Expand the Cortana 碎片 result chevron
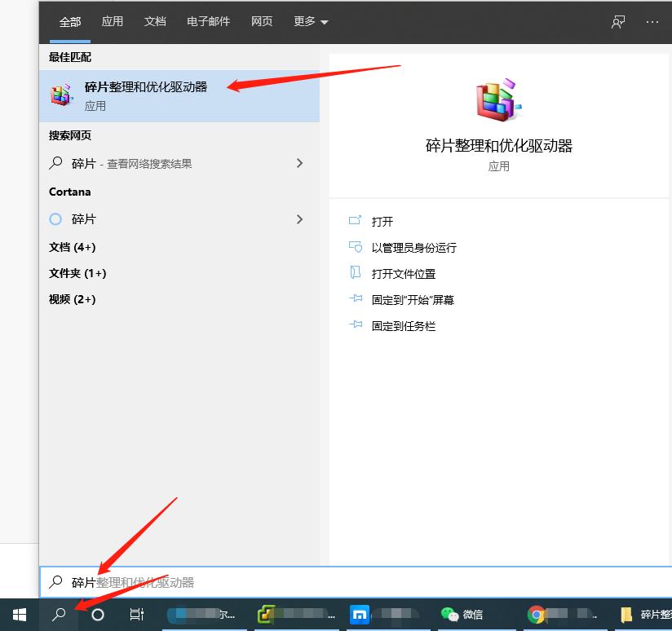This screenshot has width=672, height=631. (x=300, y=218)
